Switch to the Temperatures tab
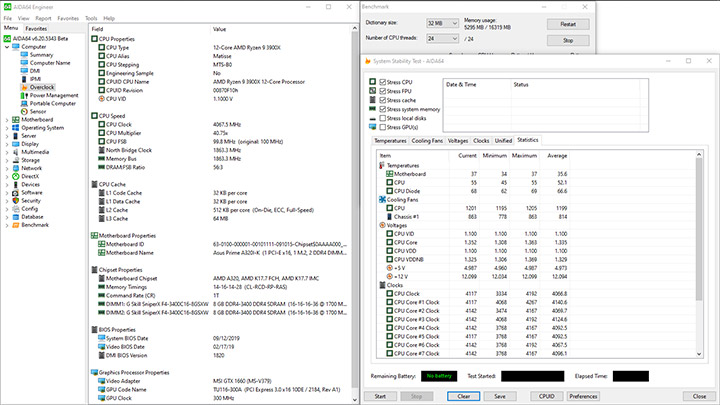 [389, 141]
